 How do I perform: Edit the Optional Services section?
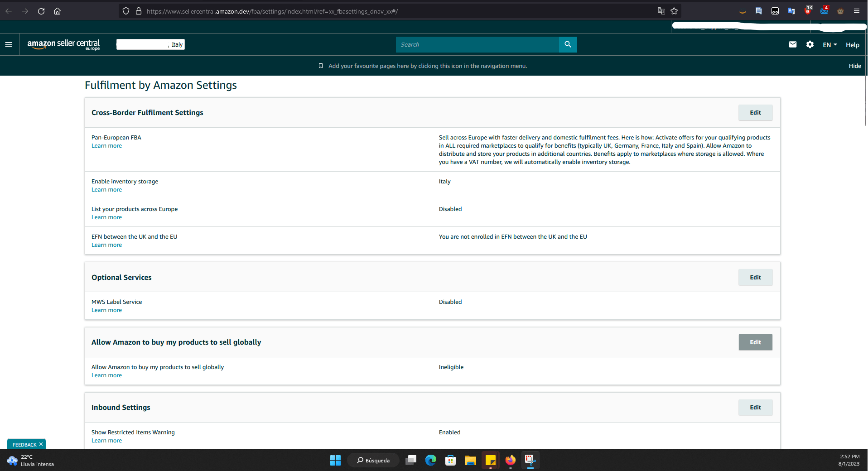click(755, 278)
